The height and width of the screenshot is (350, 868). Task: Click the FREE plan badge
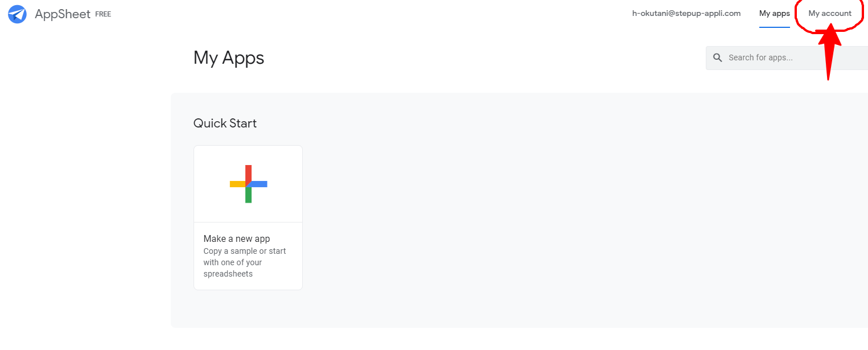[x=103, y=14]
